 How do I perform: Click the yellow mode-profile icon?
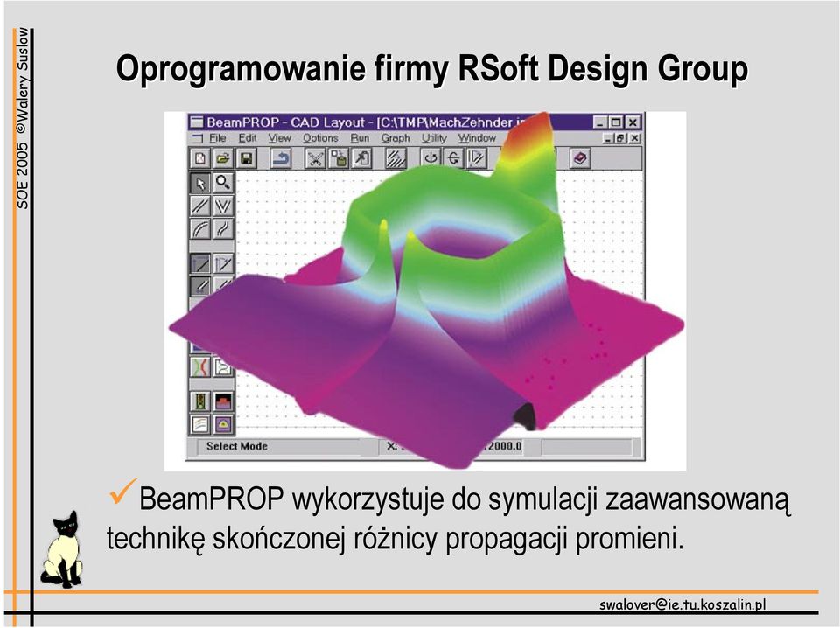pos(223,424)
